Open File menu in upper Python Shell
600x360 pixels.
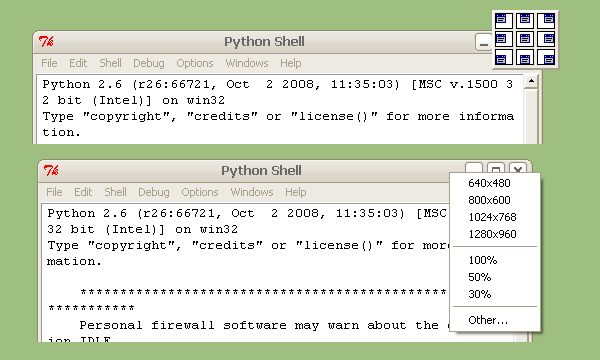(x=49, y=63)
